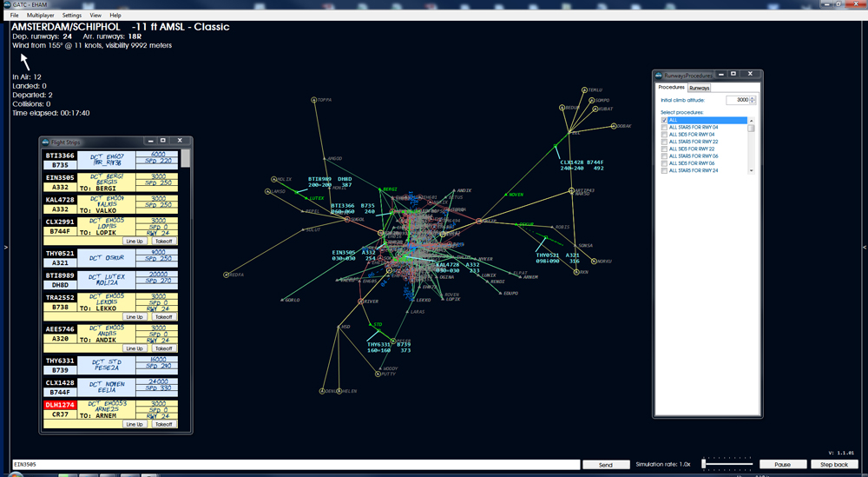Uncheck the ALL procedures checkbox

[664, 120]
